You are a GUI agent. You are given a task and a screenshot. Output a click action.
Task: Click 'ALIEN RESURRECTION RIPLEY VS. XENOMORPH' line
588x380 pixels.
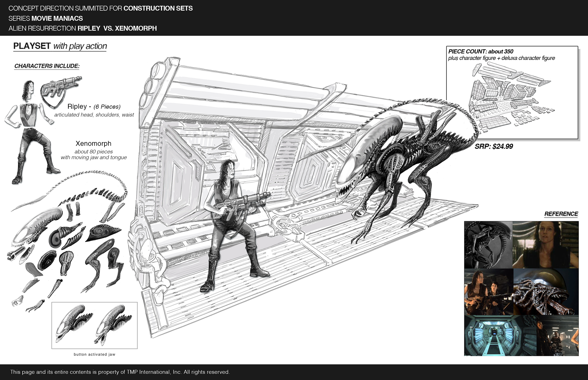[83, 28]
